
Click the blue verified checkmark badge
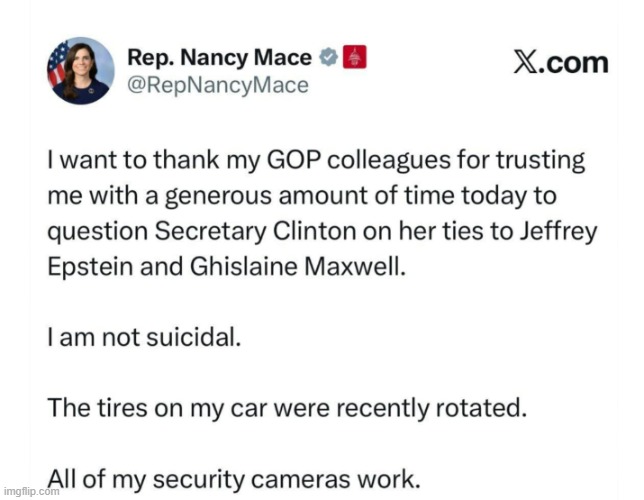tap(328, 58)
